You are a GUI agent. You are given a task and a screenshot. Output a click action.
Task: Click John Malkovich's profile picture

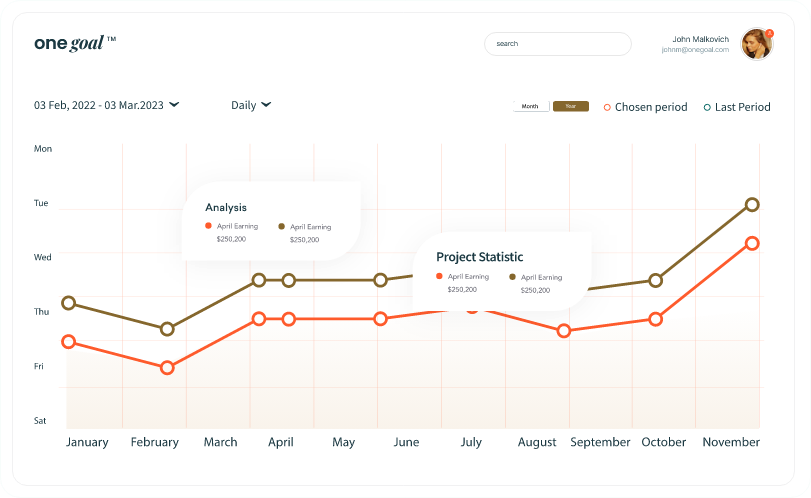(757, 44)
